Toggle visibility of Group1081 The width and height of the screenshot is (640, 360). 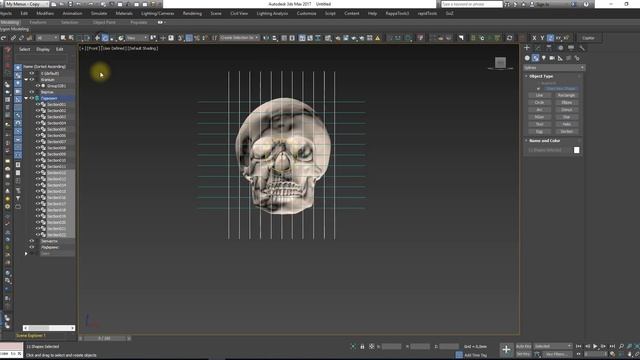tap(38, 86)
